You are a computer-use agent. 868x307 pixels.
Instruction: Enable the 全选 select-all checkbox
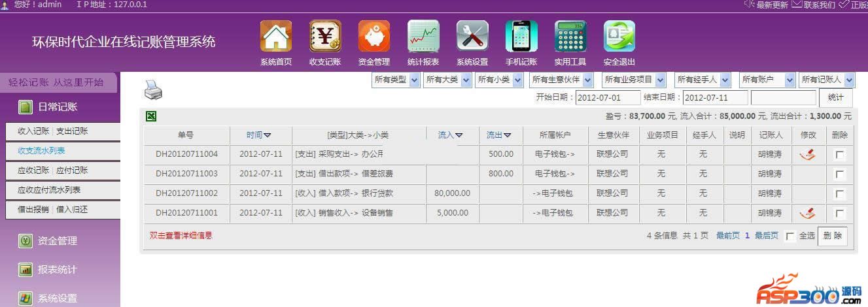(790, 236)
